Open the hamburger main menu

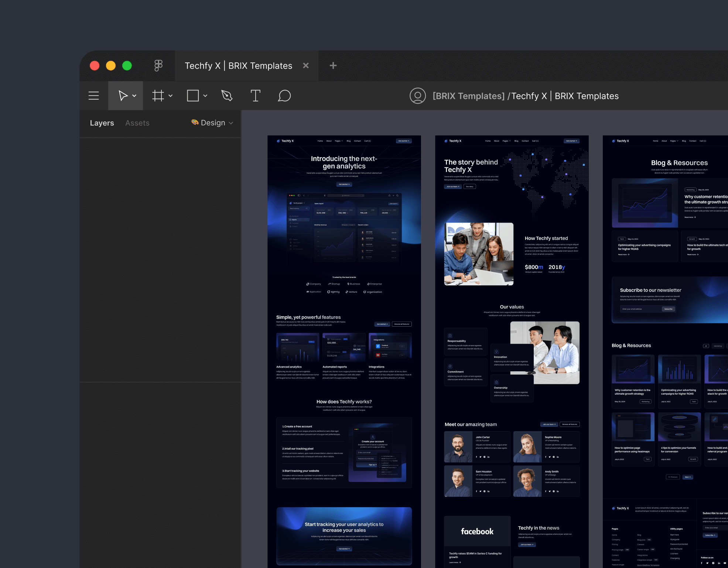pos(94,96)
